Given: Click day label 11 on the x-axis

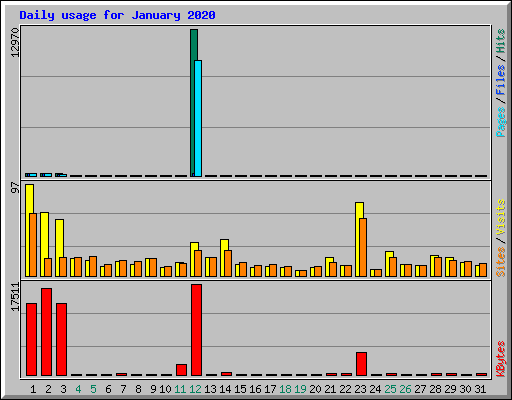Looking at the screenshot, I should [x=180, y=389].
